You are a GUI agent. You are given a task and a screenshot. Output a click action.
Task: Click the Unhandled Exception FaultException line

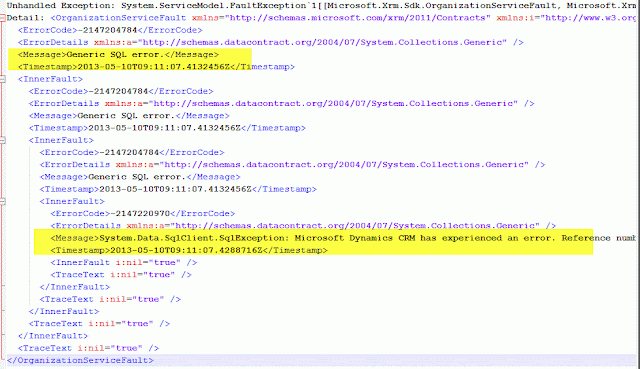click(322, 6)
